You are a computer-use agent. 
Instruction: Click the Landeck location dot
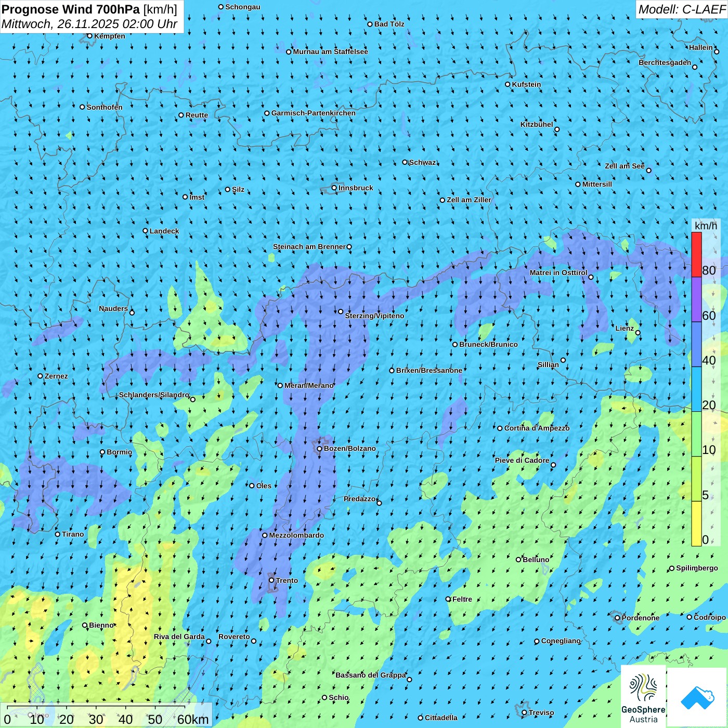click(x=146, y=231)
